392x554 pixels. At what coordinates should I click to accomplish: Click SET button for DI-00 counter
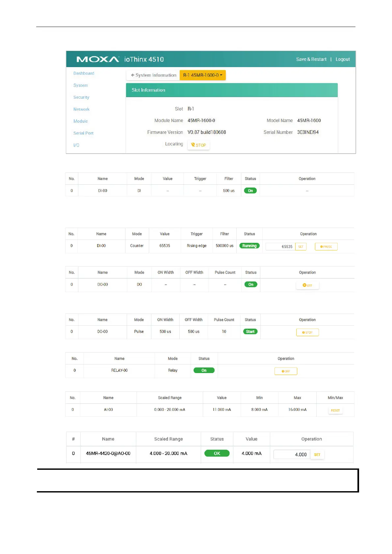click(301, 246)
